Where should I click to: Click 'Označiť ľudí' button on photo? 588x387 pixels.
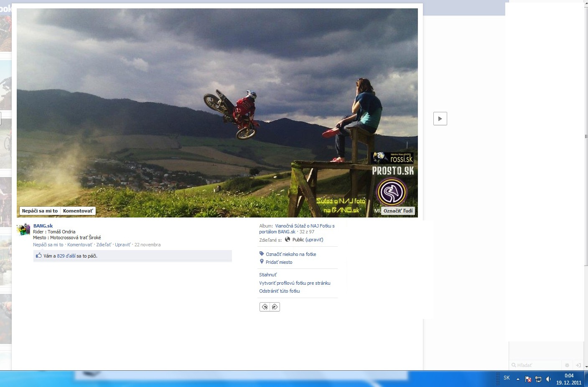tap(398, 211)
